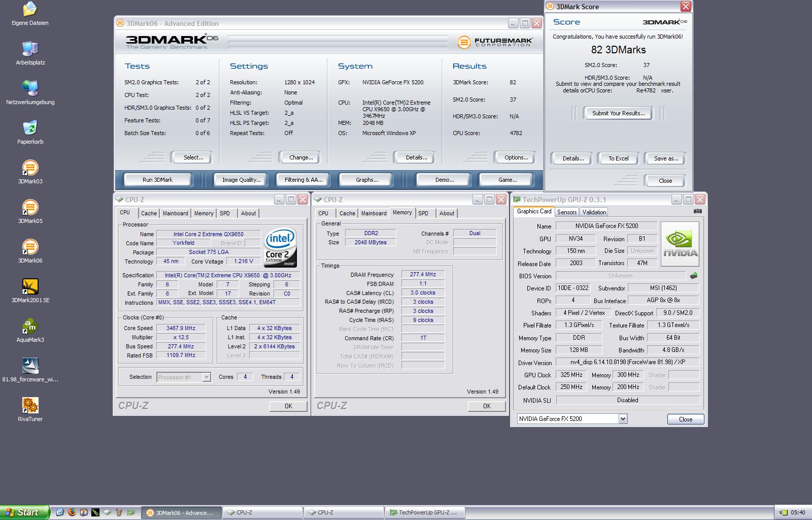The height and width of the screenshot is (520, 812).
Task: Click the DRAM Frequency value 277.4 MHz
Action: pos(423,274)
